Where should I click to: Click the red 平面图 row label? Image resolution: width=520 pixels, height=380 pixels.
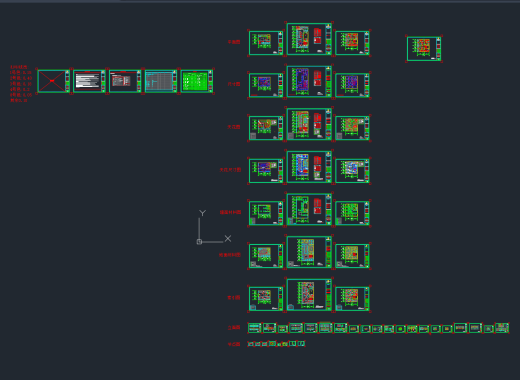234,42
